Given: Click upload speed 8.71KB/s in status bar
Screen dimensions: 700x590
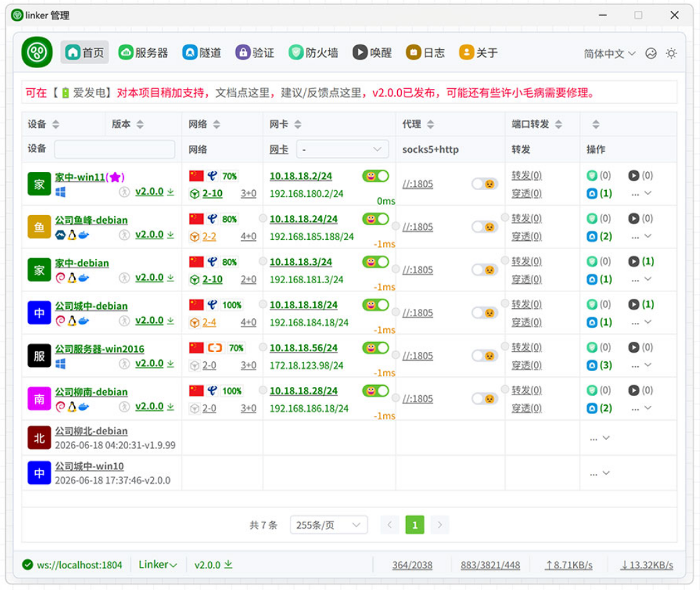Looking at the screenshot, I should pyautogui.click(x=568, y=565).
